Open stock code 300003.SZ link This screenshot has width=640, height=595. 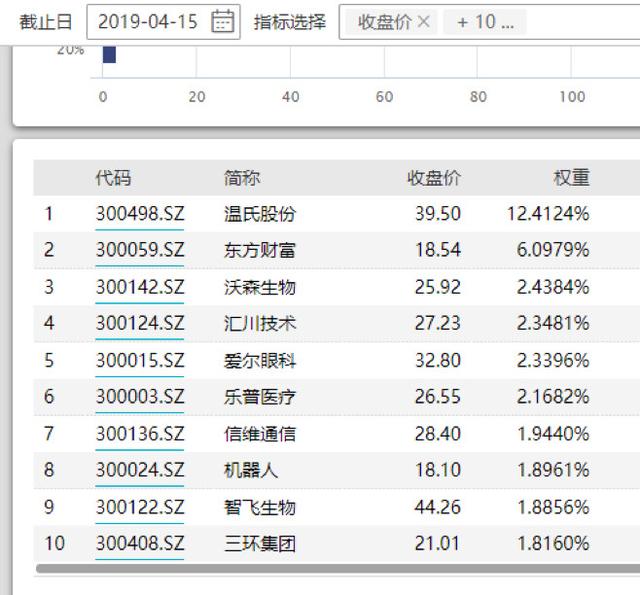point(140,397)
